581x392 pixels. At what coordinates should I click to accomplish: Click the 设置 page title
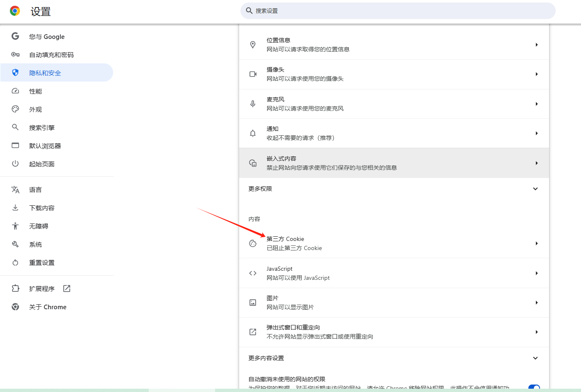tap(41, 12)
